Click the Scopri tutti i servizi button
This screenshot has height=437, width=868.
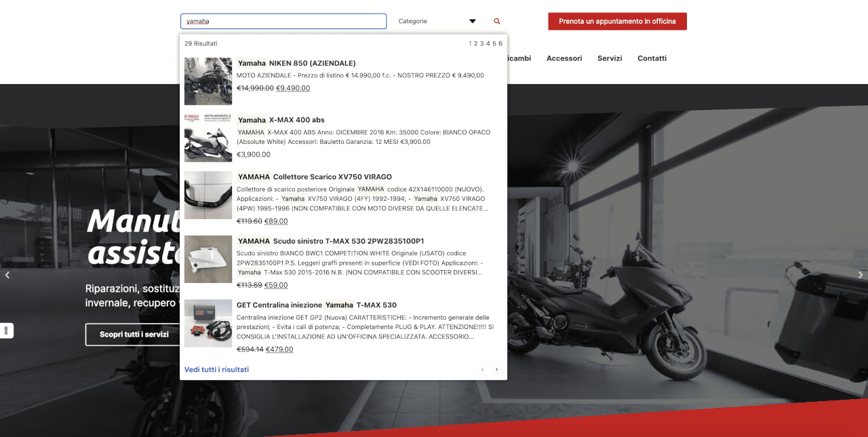tap(134, 335)
